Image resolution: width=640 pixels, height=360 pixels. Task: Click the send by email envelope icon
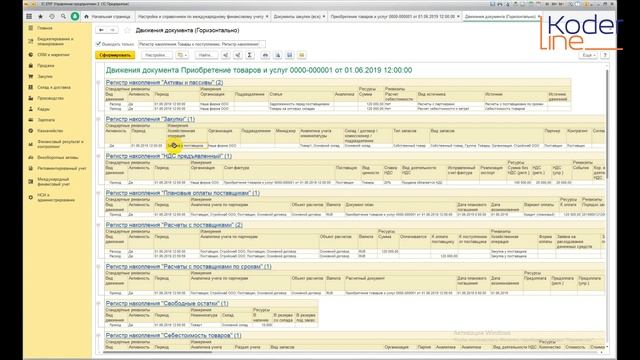[302, 55]
